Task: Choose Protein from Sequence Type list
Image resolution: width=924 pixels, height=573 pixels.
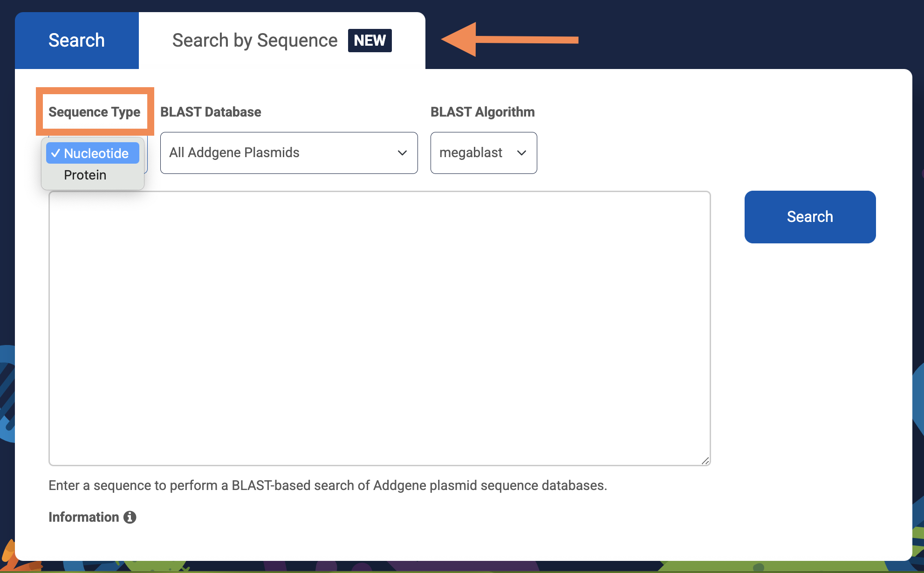Action: pos(85,175)
